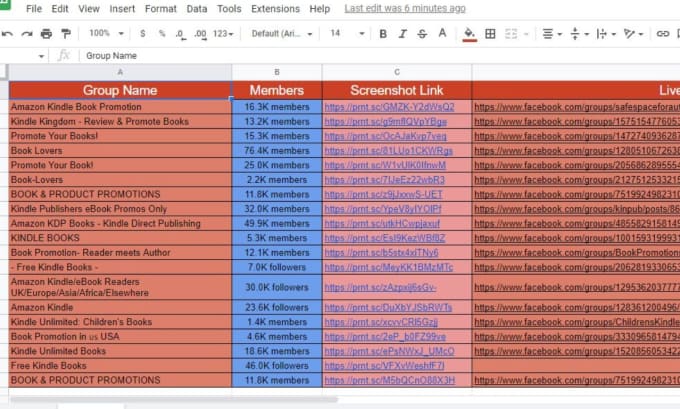
Task: Open the fill color picker
Action: point(469,34)
